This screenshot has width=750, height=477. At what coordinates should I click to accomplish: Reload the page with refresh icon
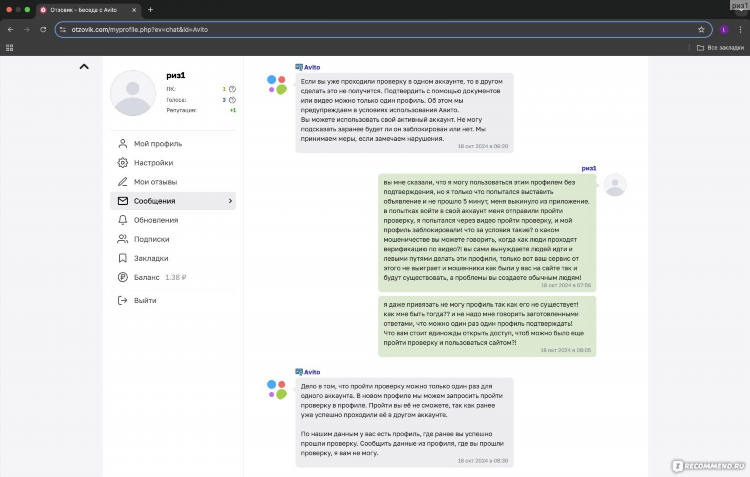point(43,30)
